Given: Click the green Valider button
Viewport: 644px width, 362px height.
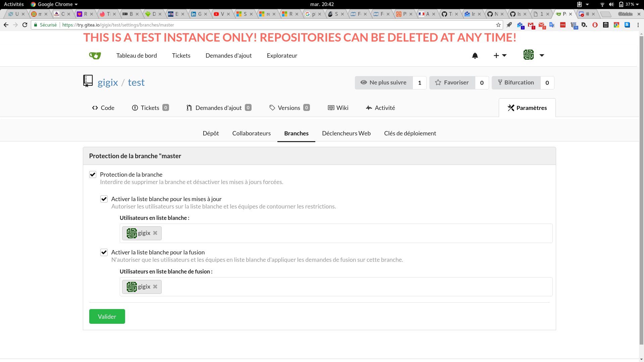Looking at the screenshot, I should [107, 316].
